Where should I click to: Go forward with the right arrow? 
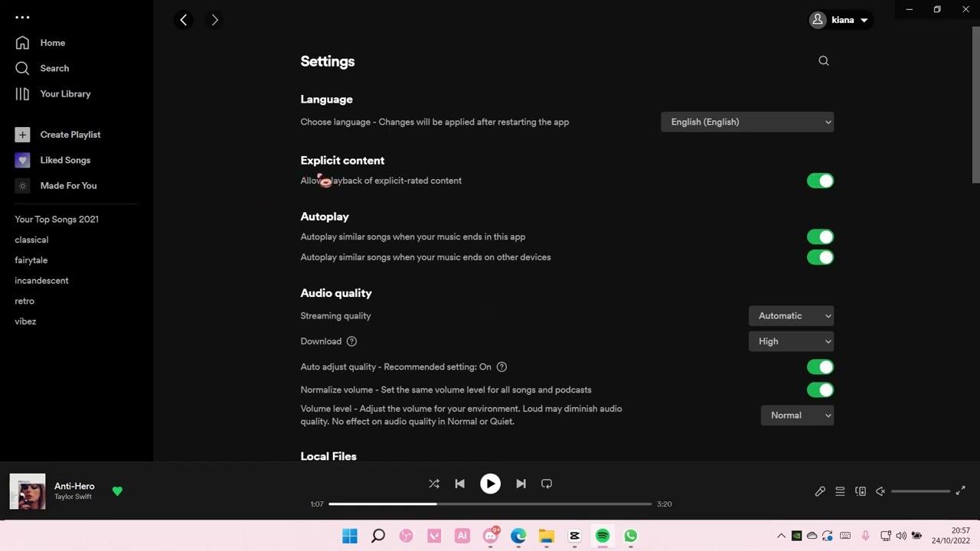tap(215, 20)
